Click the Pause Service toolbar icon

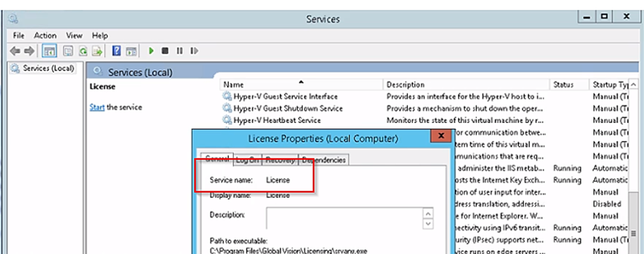click(179, 51)
